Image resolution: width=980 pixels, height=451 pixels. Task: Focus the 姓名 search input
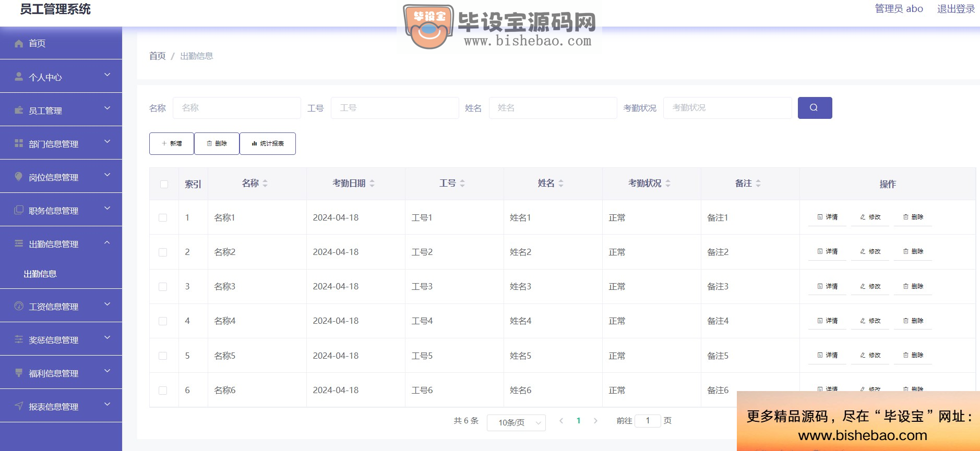(x=553, y=108)
